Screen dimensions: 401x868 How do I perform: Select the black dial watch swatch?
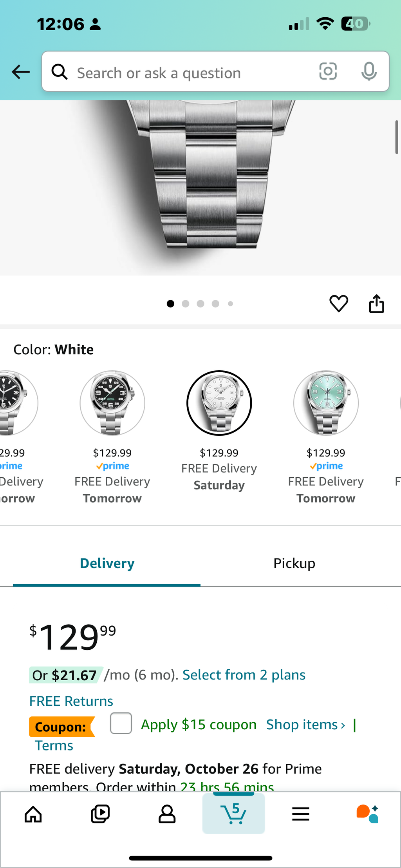pos(112,403)
